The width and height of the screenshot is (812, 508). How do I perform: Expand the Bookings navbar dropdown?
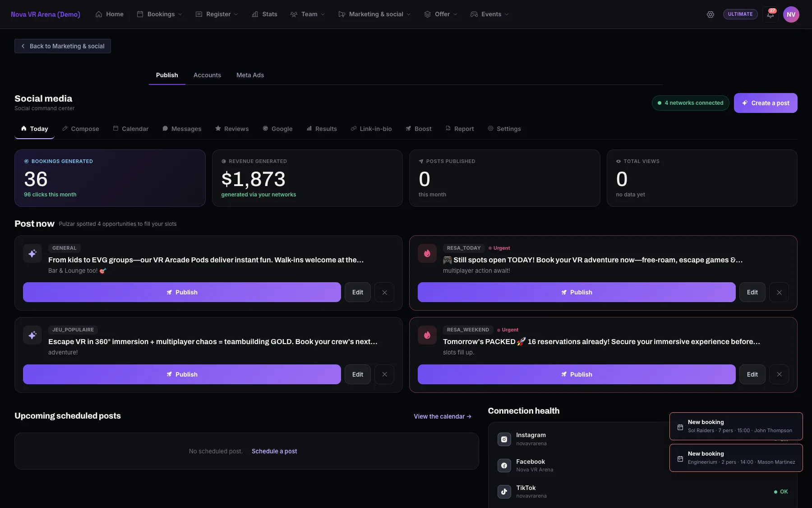pyautogui.click(x=160, y=14)
